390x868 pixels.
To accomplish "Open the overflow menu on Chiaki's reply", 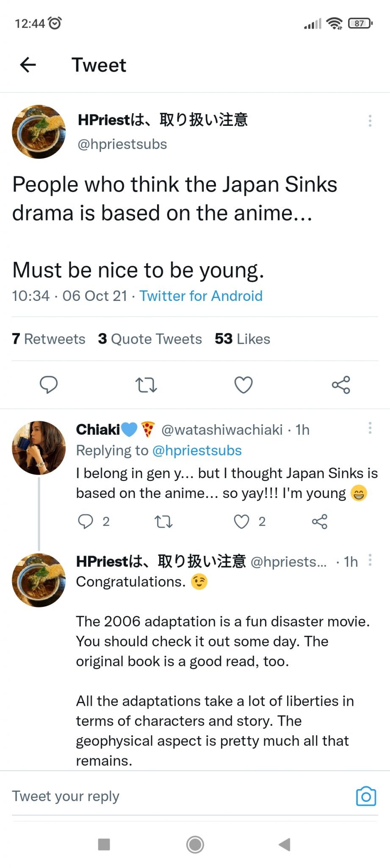I will (x=370, y=428).
